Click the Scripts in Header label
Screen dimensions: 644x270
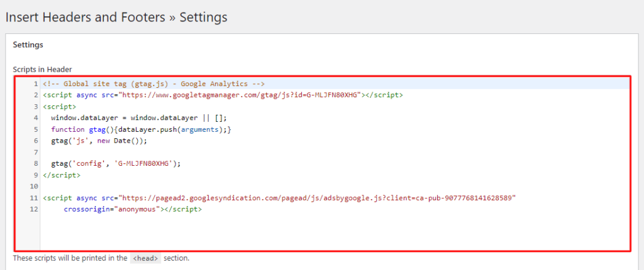[42, 69]
